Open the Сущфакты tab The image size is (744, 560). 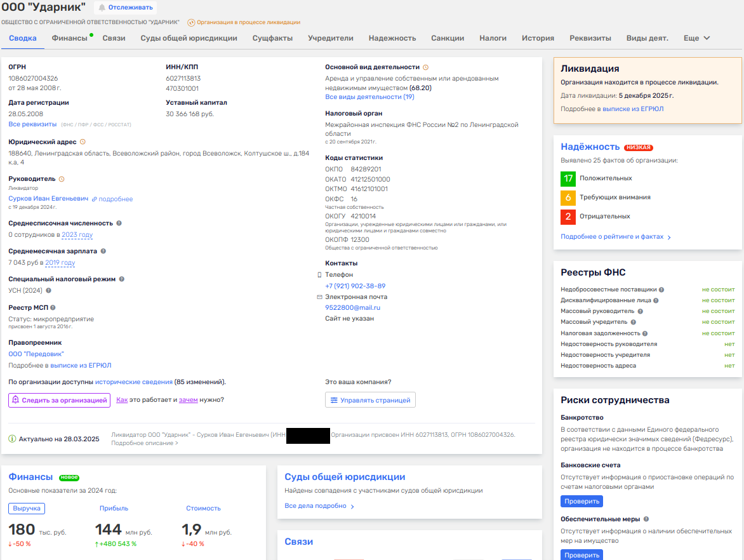pos(272,38)
